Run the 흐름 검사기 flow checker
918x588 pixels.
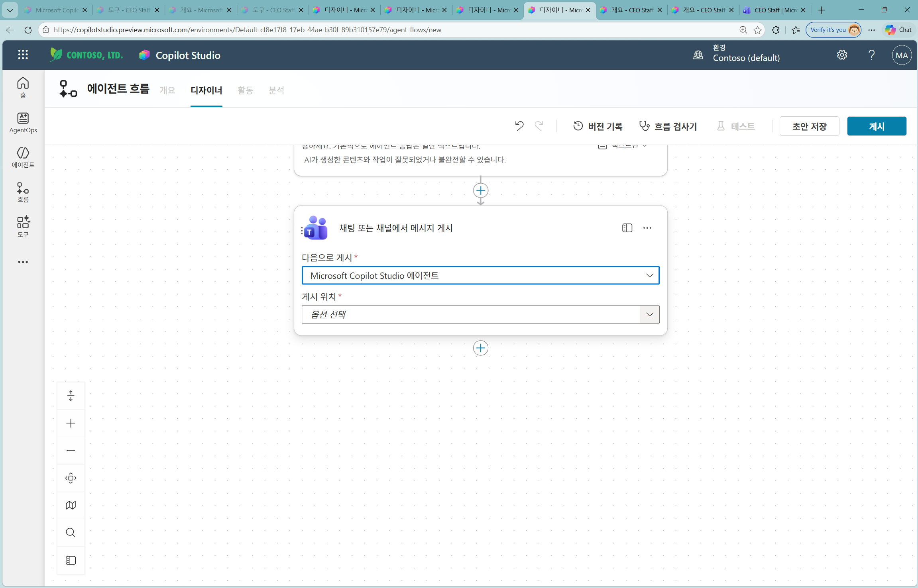[668, 126]
